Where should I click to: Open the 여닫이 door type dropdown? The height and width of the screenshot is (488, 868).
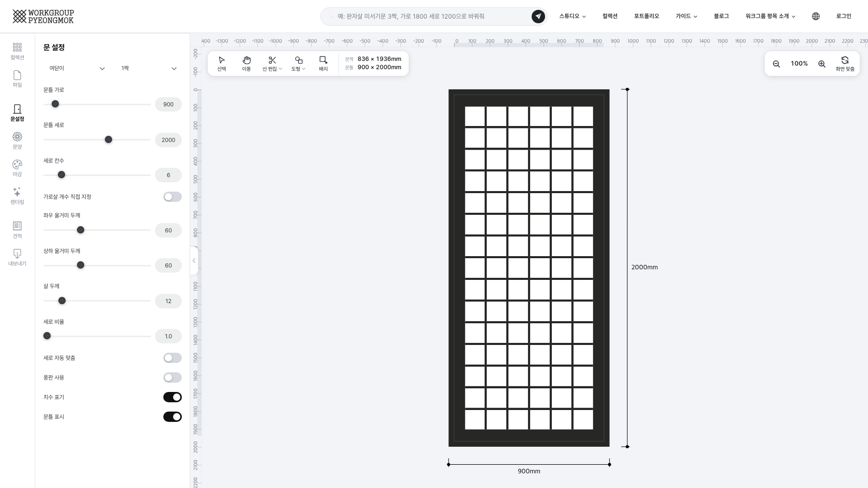pyautogui.click(x=77, y=68)
